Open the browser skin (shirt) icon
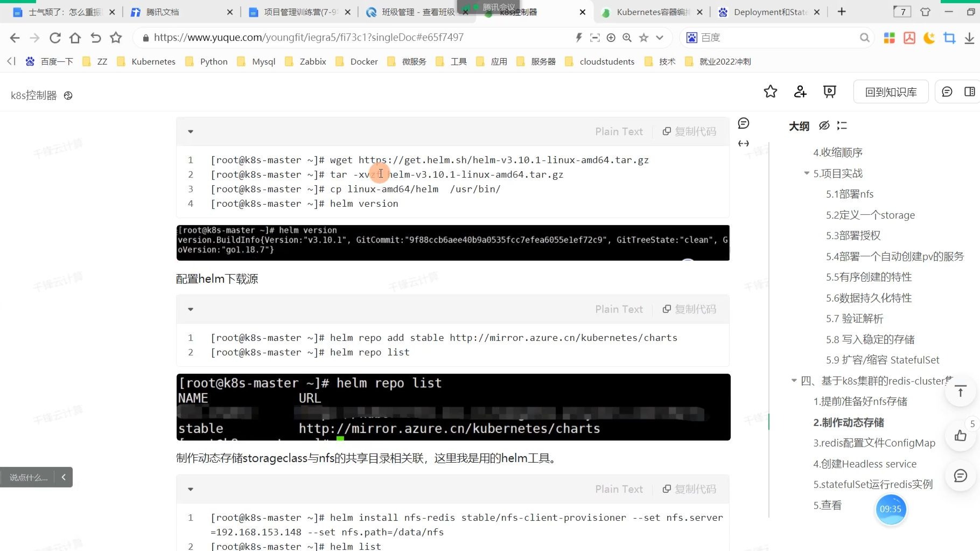Image resolution: width=980 pixels, height=551 pixels. pos(926,12)
